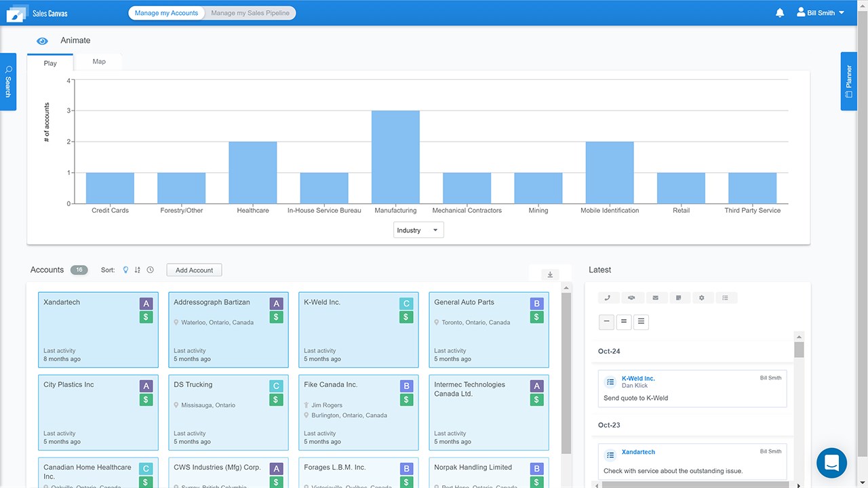Expand the Planner side panel
This screenshot has height=488, width=868.
pyautogui.click(x=849, y=81)
